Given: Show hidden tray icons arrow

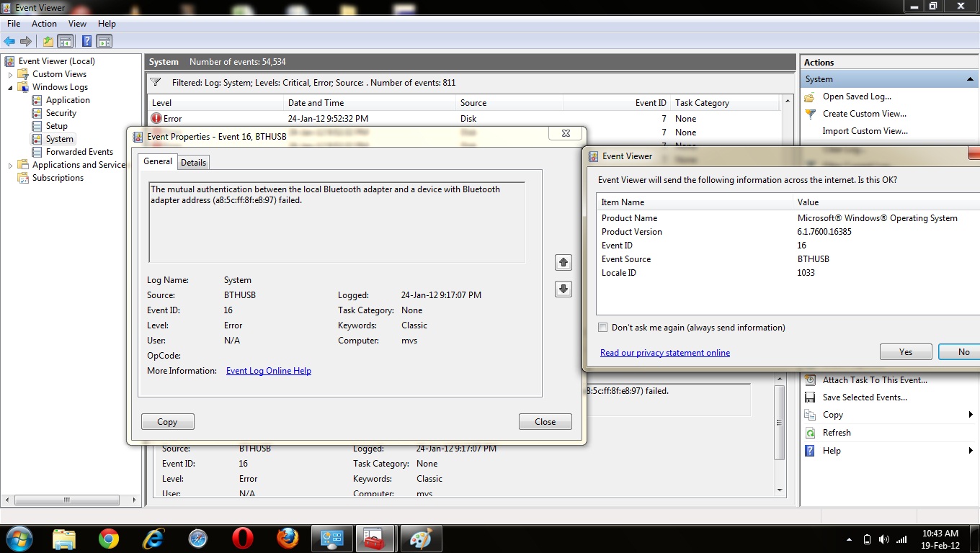Looking at the screenshot, I should (x=849, y=539).
